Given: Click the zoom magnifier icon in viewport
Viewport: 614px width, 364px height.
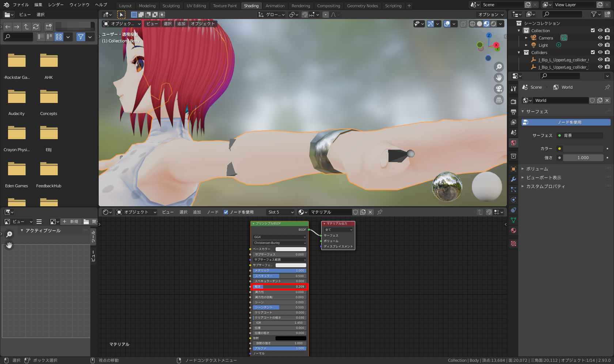Looking at the screenshot, I should click(x=499, y=67).
